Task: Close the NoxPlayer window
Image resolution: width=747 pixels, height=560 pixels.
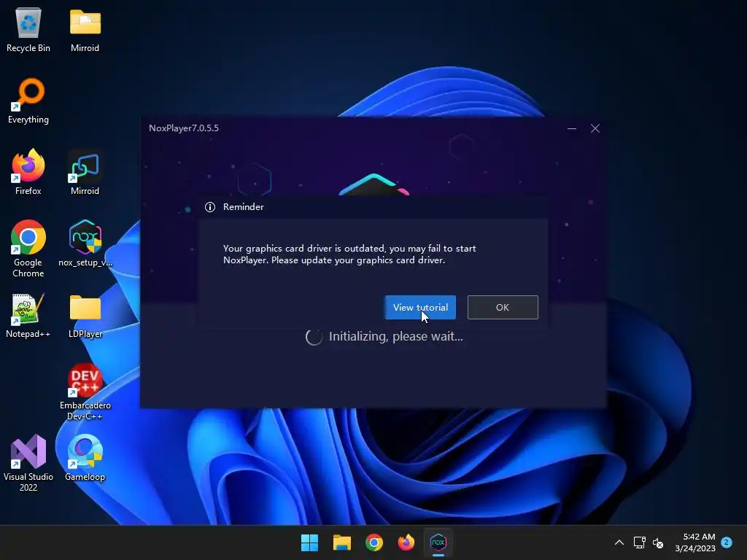Action: click(x=595, y=128)
